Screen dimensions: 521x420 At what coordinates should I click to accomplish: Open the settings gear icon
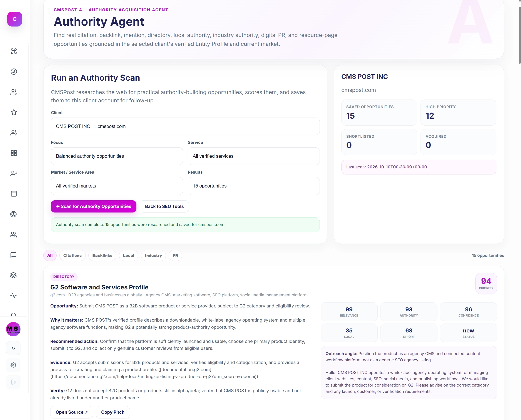tap(13, 365)
